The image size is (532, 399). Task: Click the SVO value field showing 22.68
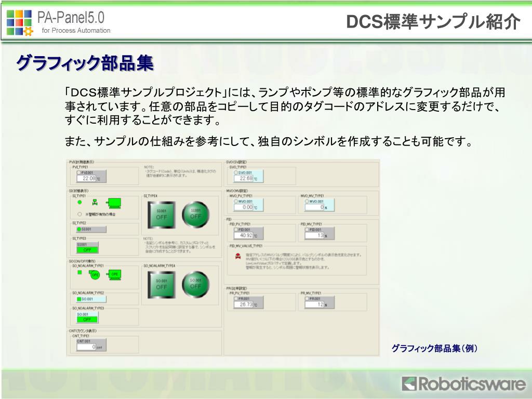(244, 179)
